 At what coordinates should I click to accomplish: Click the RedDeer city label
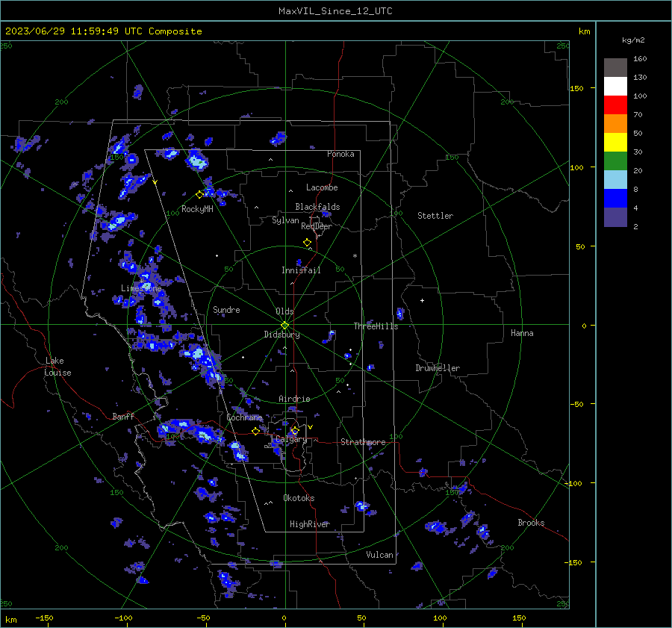(317, 226)
